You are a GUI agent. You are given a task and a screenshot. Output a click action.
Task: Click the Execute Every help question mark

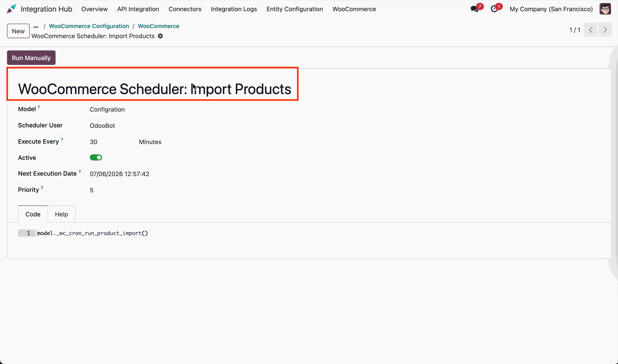[62, 140]
